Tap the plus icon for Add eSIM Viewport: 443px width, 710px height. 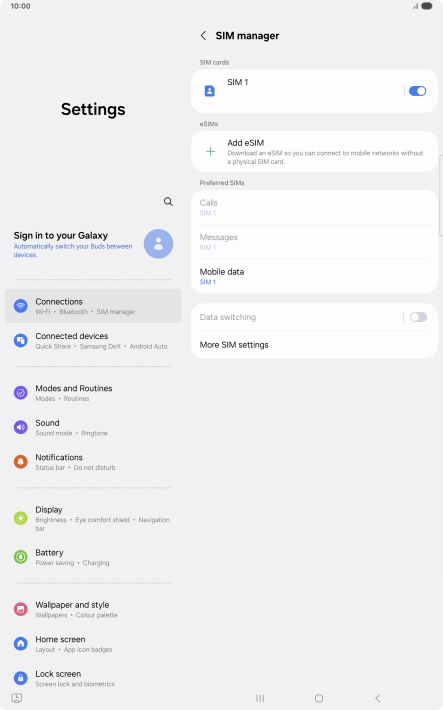coord(211,151)
